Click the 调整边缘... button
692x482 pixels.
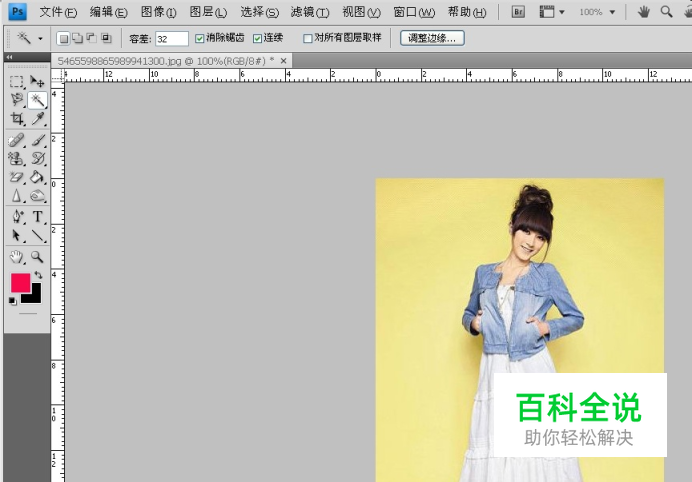pos(432,38)
